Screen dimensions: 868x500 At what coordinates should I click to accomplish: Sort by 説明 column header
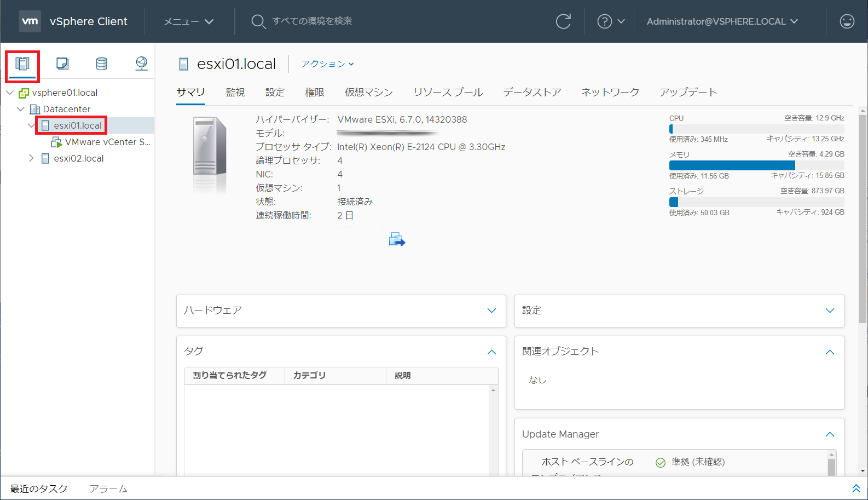tap(442, 376)
